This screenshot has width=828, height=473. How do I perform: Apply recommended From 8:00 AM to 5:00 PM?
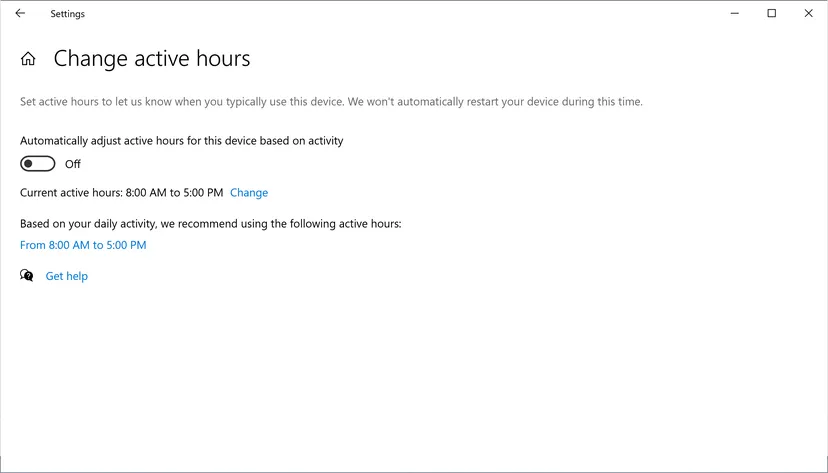tap(83, 245)
